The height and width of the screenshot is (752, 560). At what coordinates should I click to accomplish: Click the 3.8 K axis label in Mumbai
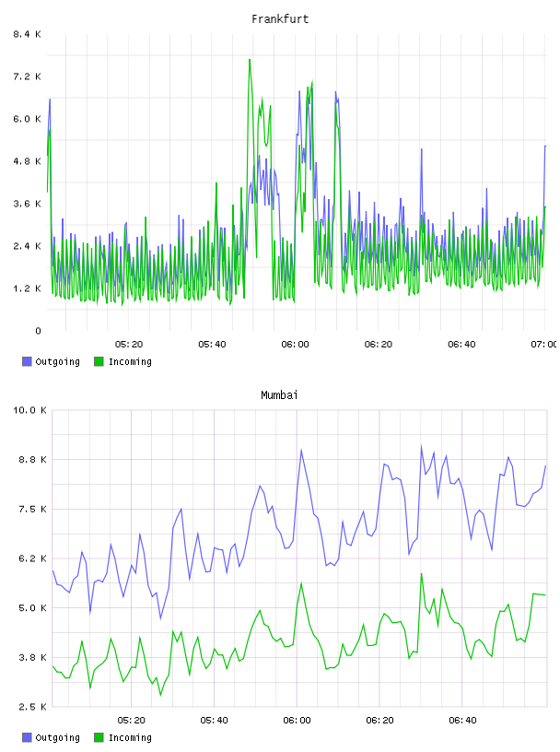click(32, 657)
